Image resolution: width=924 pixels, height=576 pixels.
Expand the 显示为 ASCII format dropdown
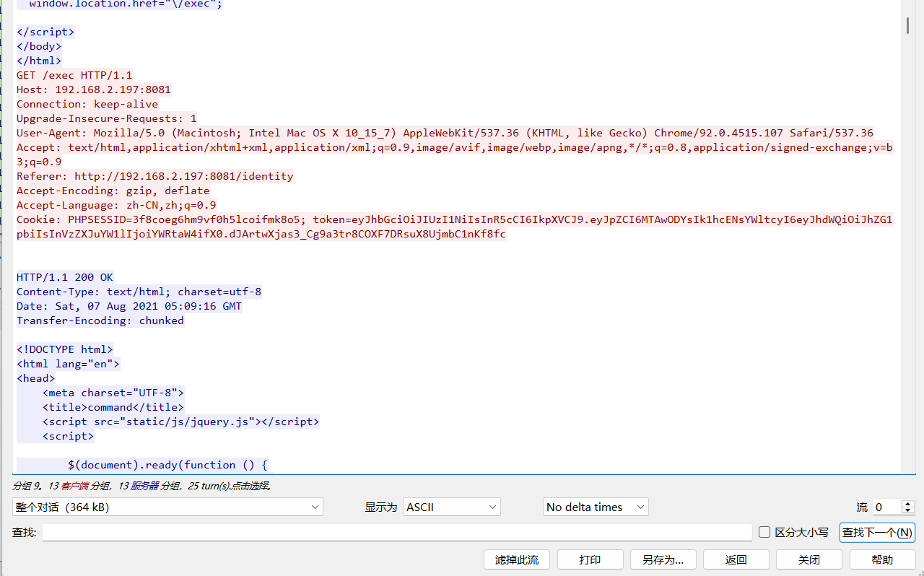[452, 507]
